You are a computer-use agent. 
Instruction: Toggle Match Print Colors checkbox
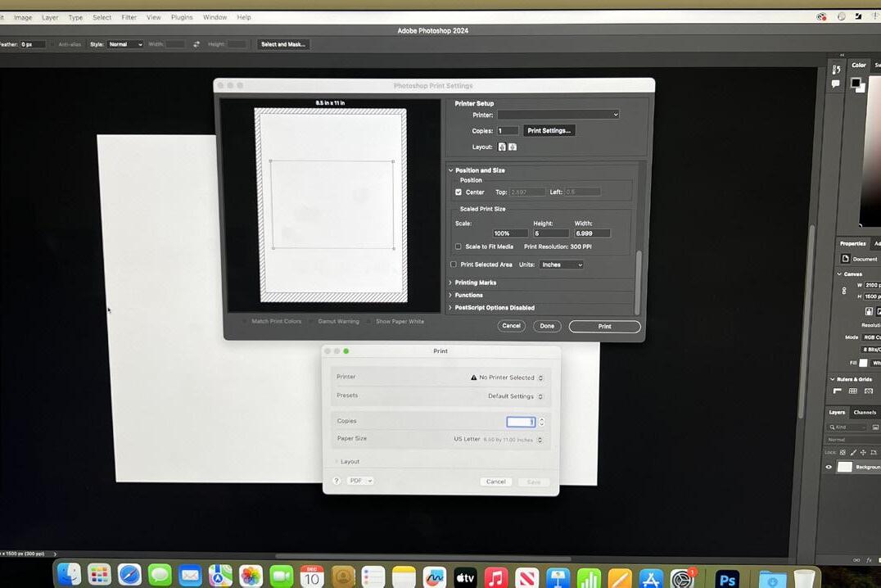pyautogui.click(x=245, y=322)
